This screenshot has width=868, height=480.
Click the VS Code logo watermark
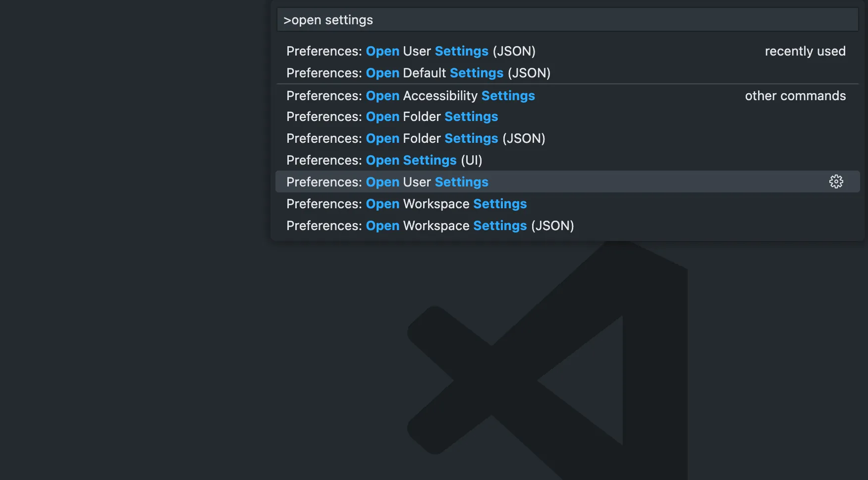pos(547,360)
